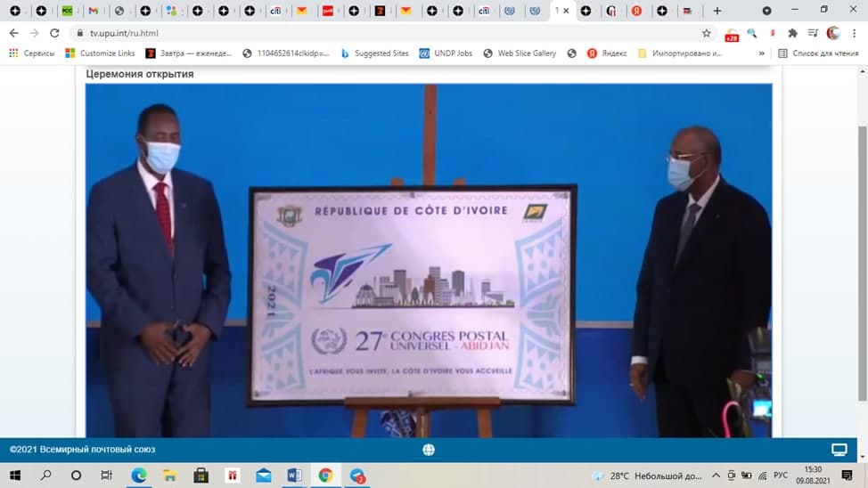Click the ©2021 Всемирный почтовый союз text
Screen dimensions: 868x488
click(83, 450)
